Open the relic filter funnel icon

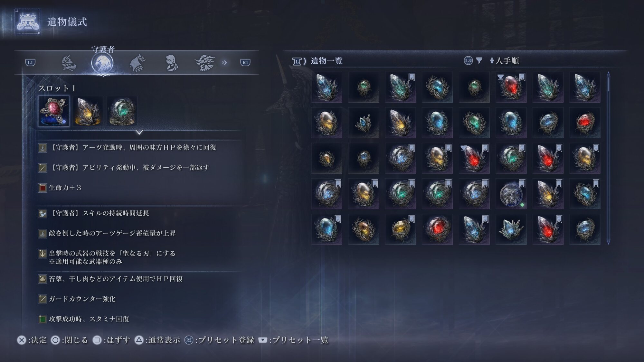tap(479, 60)
